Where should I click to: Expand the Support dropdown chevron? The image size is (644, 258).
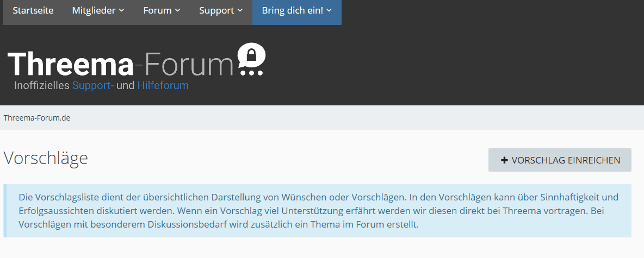click(x=240, y=11)
